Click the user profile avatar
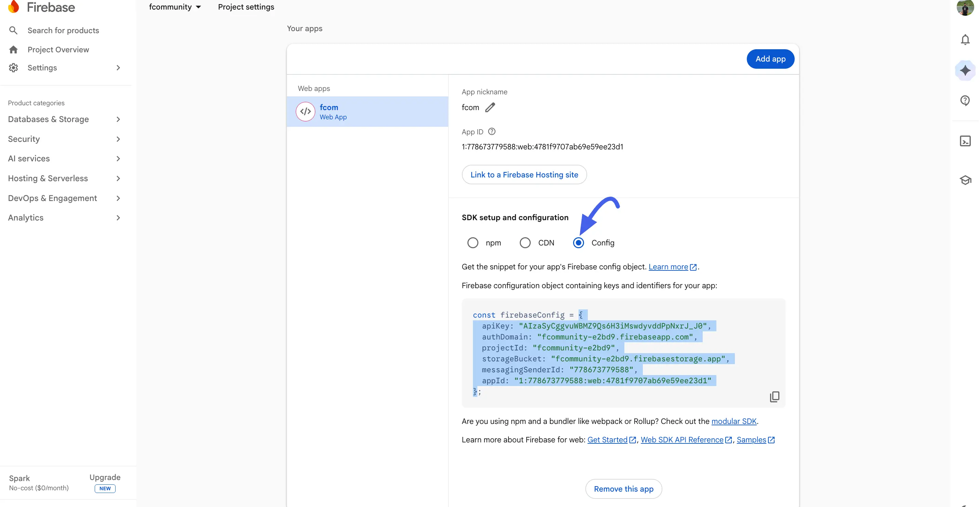 click(x=965, y=7)
